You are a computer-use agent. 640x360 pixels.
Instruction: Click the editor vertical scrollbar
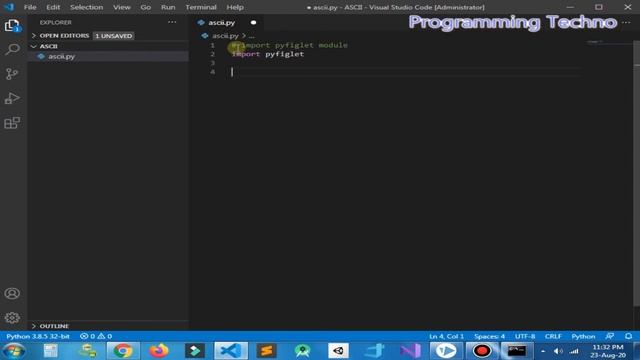[637, 173]
